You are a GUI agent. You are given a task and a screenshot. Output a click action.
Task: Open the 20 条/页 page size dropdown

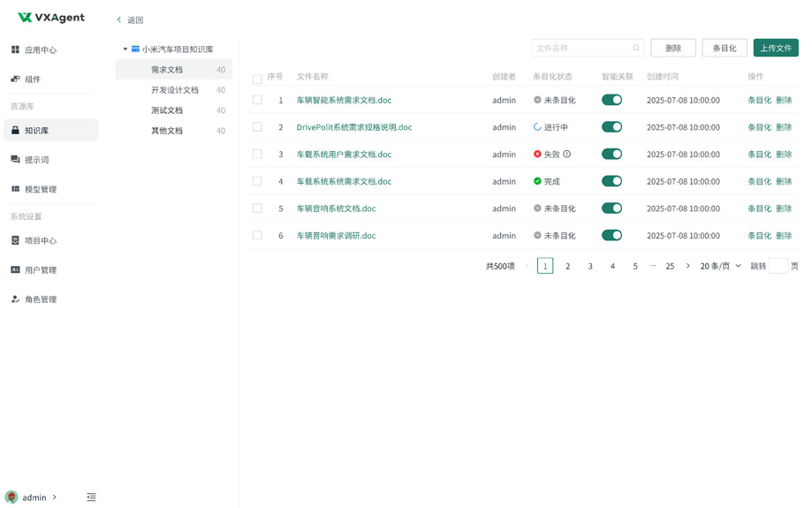pyautogui.click(x=720, y=266)
